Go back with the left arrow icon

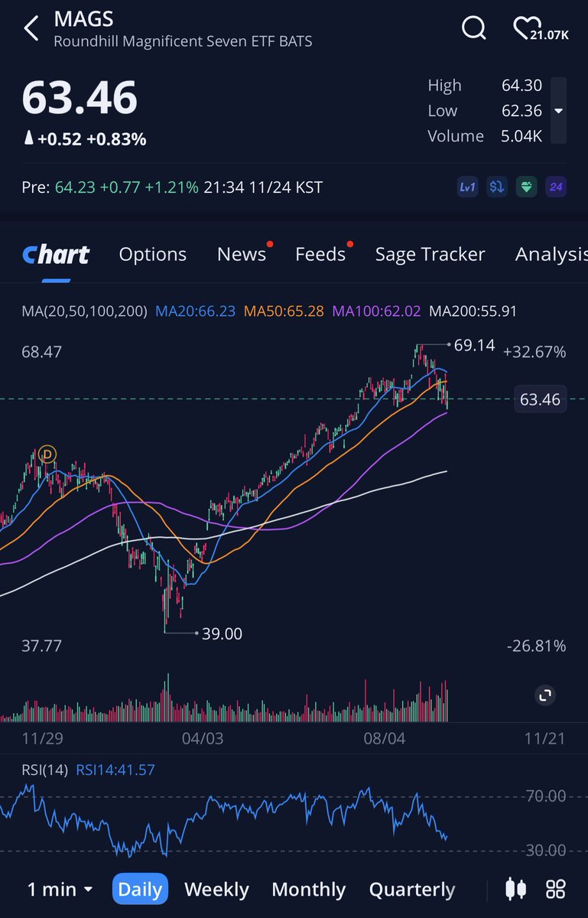[x=31, y=28]
